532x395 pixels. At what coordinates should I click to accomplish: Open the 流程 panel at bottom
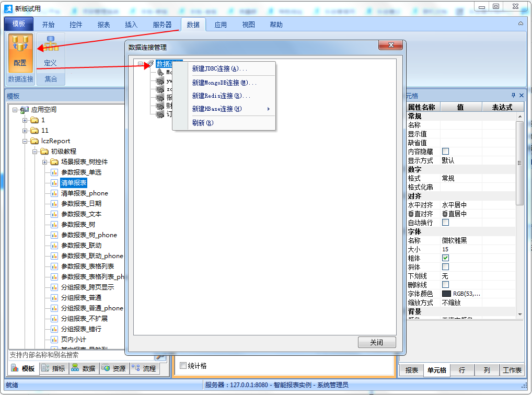coord(144,368)
